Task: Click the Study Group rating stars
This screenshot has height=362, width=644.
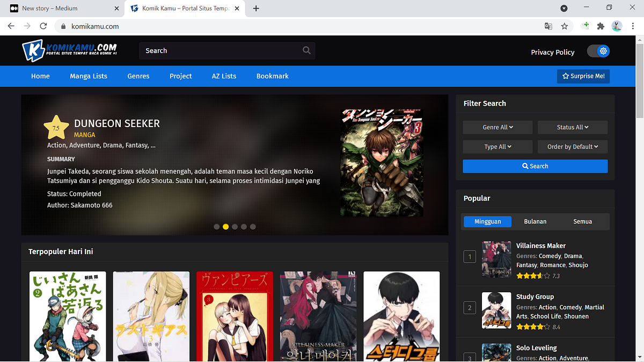Action: click(533, 327)
